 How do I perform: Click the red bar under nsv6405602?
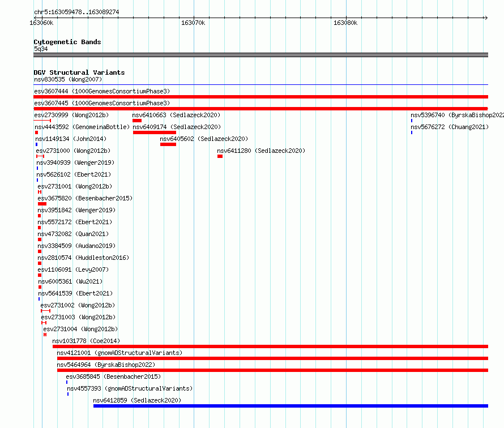(168, 144)
